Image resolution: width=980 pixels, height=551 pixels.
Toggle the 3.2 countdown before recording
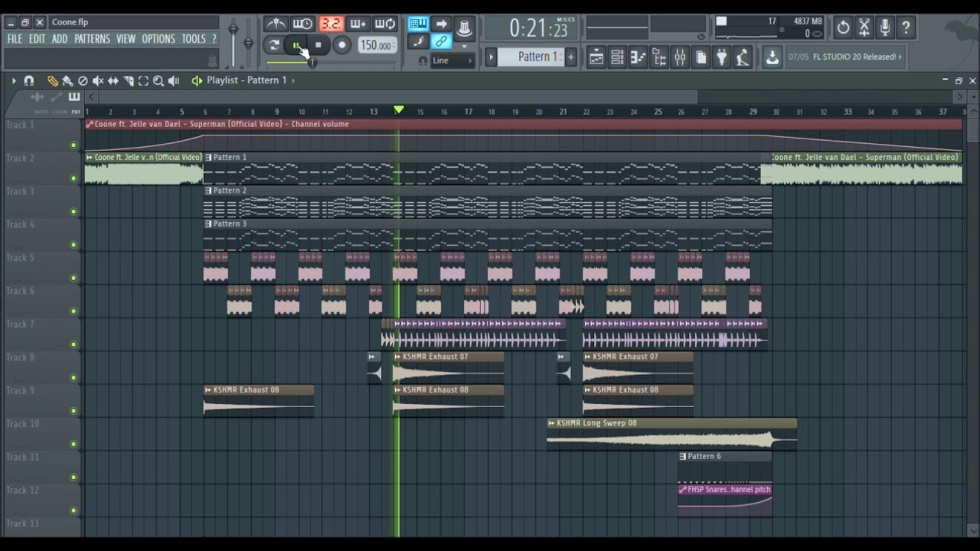330,24
